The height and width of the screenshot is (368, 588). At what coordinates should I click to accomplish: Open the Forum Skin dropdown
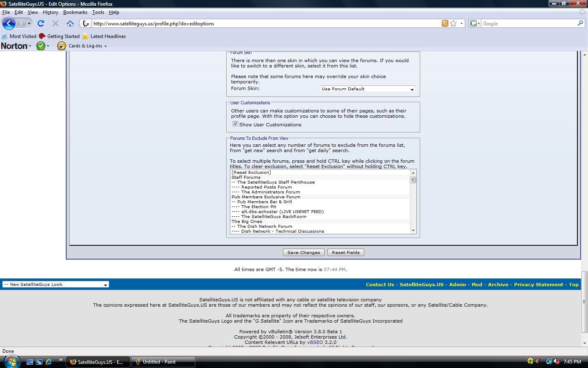click(x=367, y=89)
